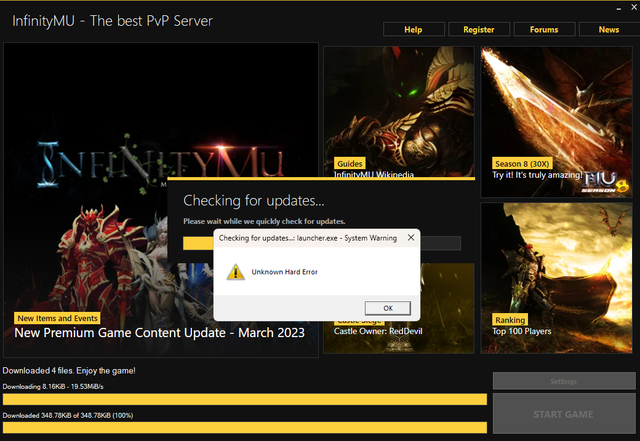The image size is (640, 441).
Task: Open the Register page button
Action: [479, 29]
